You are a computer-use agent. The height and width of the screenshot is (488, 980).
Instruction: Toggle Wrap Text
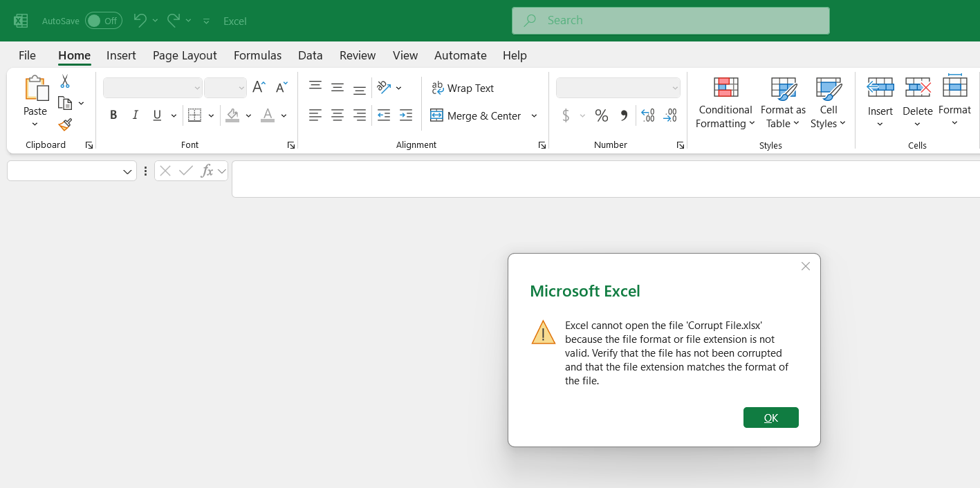click(463, 88)
